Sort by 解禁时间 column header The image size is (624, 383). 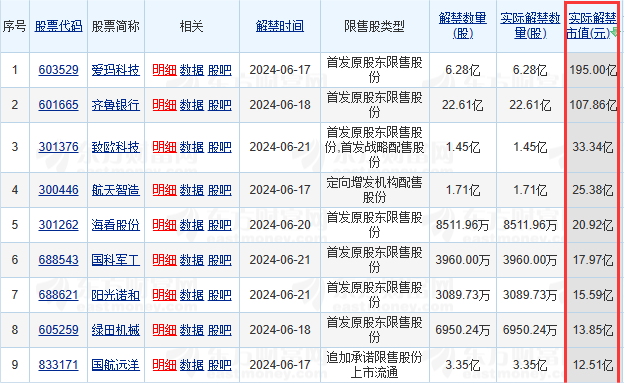point(280,26)
